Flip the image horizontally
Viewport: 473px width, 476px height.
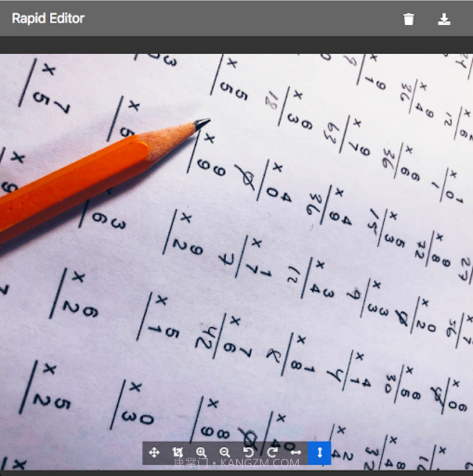click(x=296, y=453)
